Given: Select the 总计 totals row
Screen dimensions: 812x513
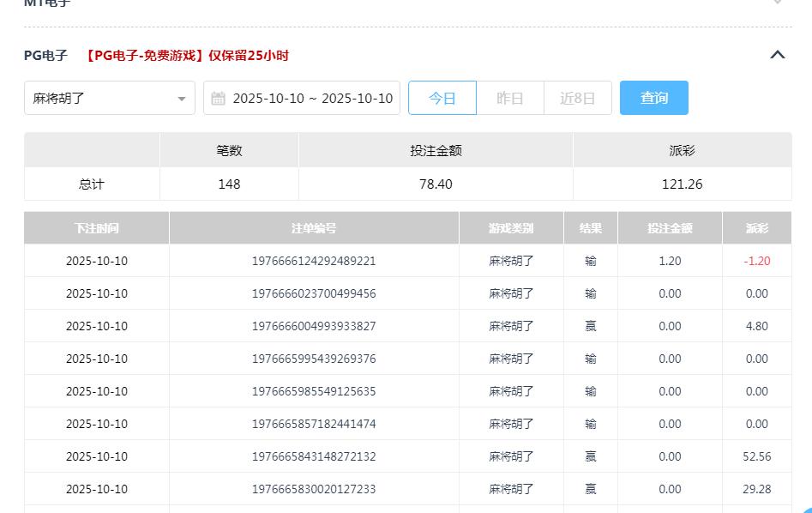Looking at the screenshot, I should 93,184.
